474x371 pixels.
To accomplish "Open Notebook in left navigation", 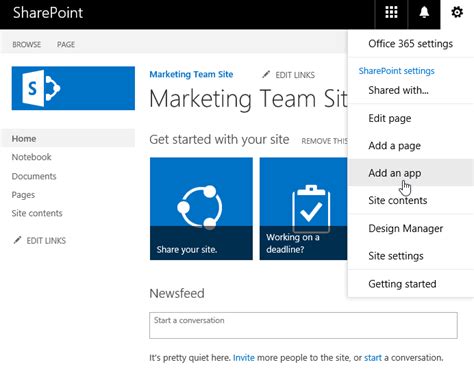I will pos(32,157).
